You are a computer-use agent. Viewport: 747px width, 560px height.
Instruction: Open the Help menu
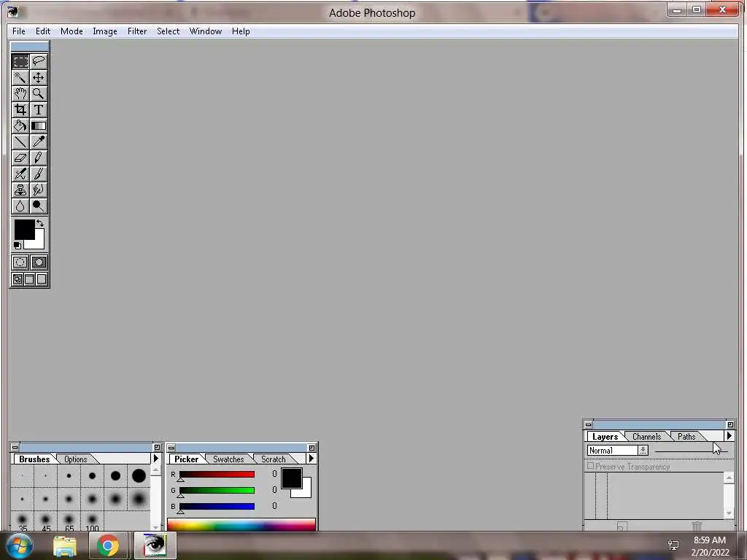pyautogui.click(x=241, y=31)
